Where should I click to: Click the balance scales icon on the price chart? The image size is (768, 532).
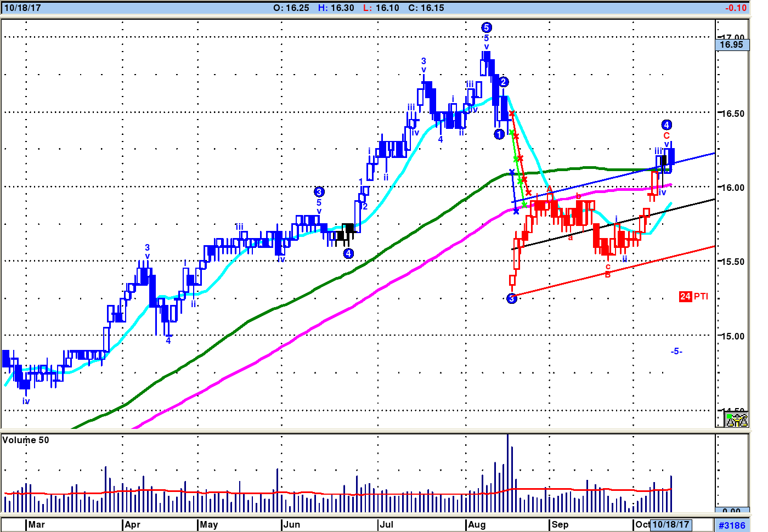tap(737, 420)
